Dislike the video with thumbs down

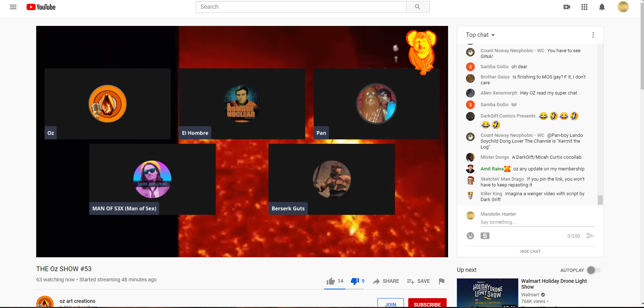coord(355,281)
